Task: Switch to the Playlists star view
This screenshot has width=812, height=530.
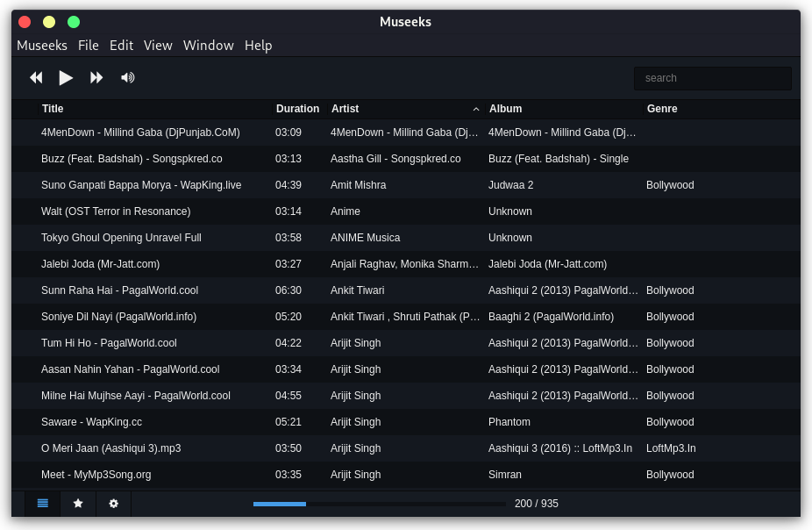Action: 77,503
